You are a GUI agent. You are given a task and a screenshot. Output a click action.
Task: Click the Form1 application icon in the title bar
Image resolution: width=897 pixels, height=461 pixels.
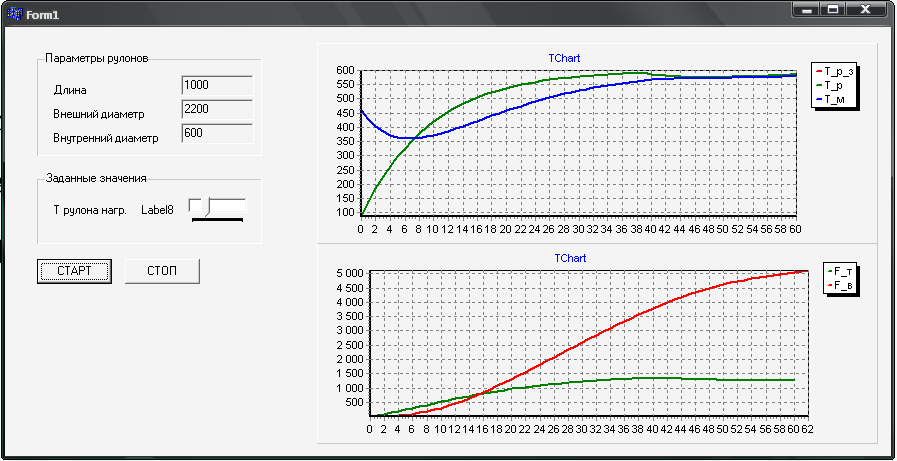pyautogui.click(x=14, y=14)
